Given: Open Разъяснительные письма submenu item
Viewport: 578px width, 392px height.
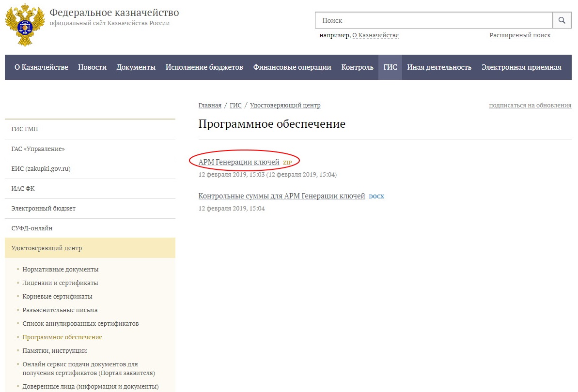Looking at the screenshot, I should pos(60,310).
